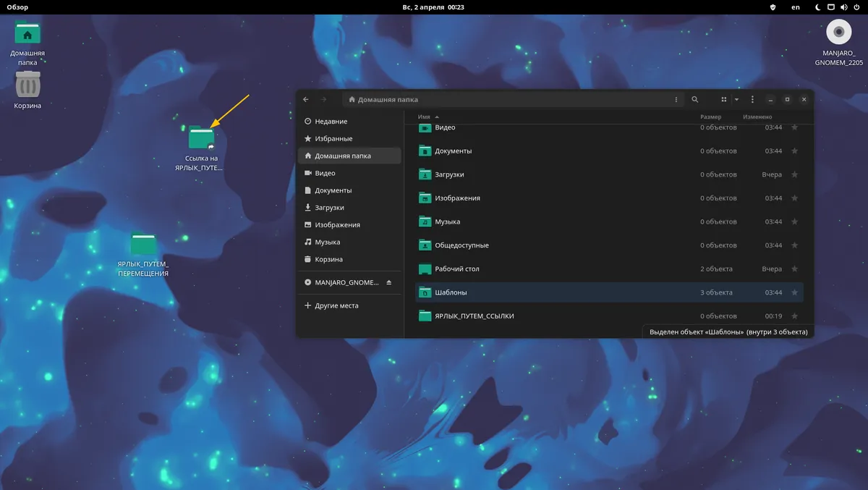Open the clock and calendar in top bar
The image size is (868, 490).
[x=433, y=7]
